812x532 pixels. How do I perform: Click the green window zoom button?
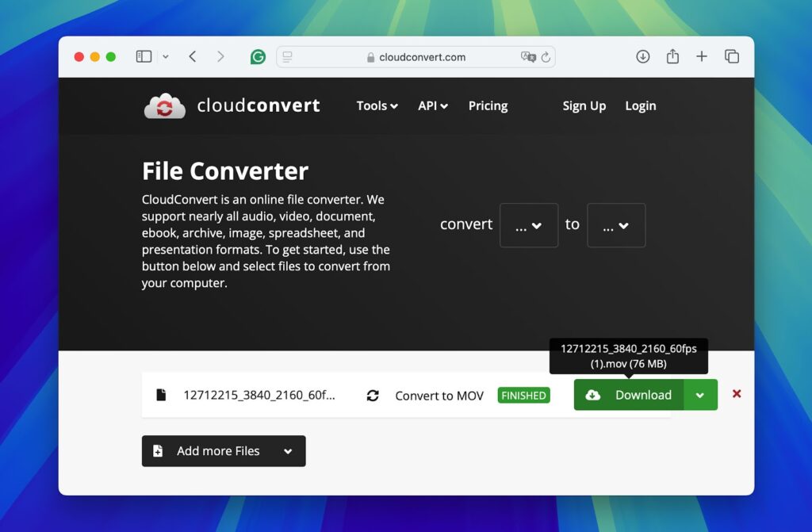[111, 56]
